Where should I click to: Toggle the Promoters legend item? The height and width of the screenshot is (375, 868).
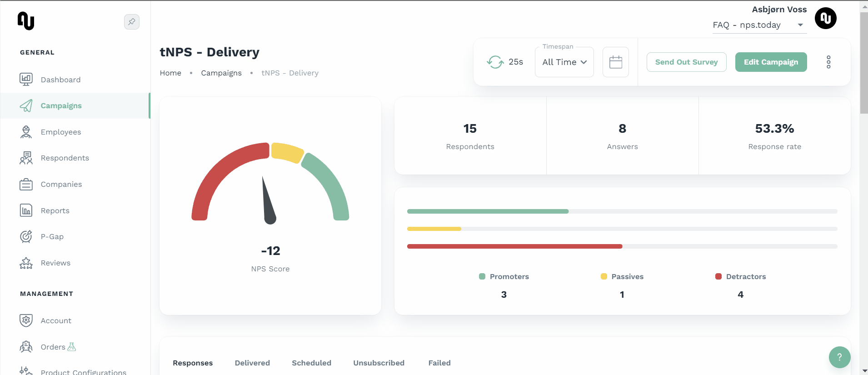click(504, 276)
